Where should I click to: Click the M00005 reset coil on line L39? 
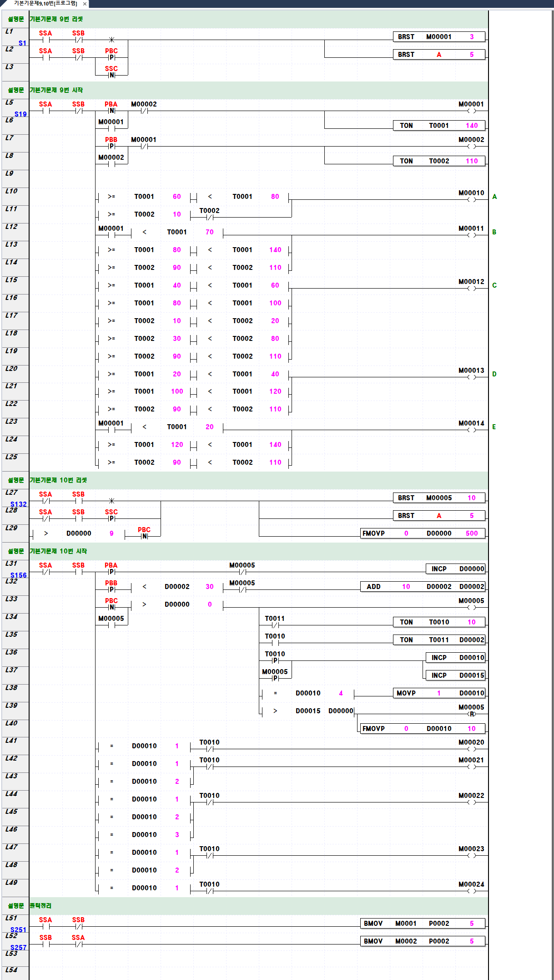472,714
